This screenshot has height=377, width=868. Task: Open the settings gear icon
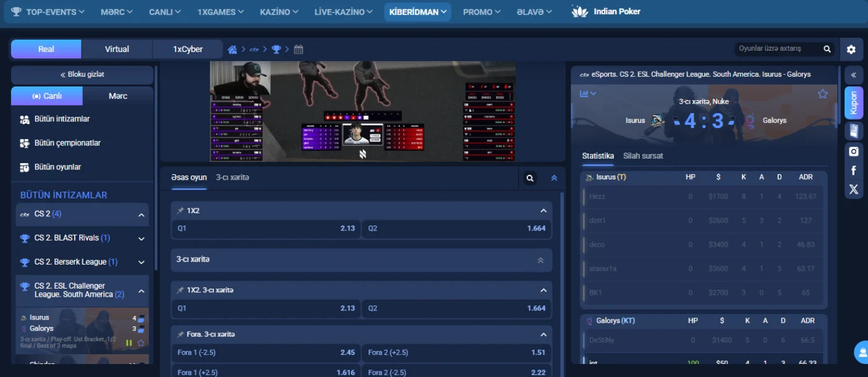pyautogui.click(x=851, y=49)
